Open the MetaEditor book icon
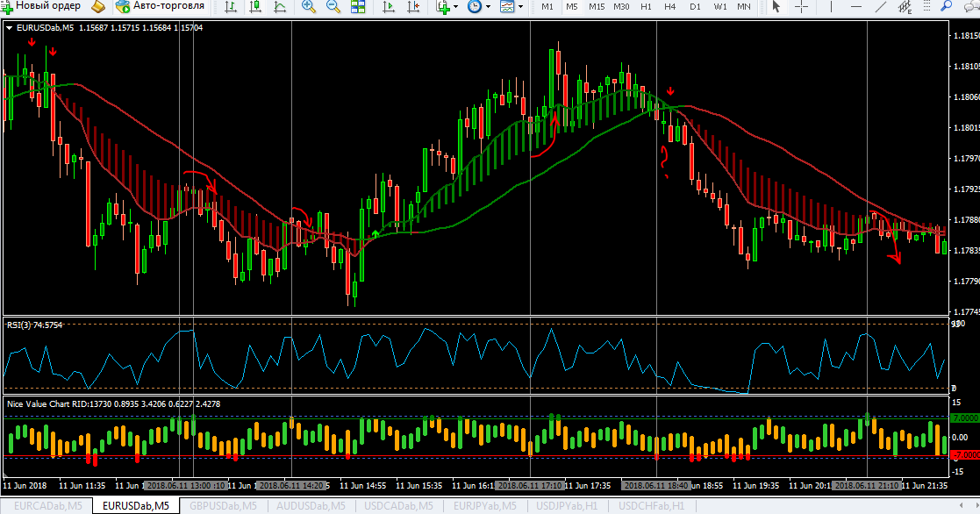This screenshot has height=514, width=980. coord(98,6)
